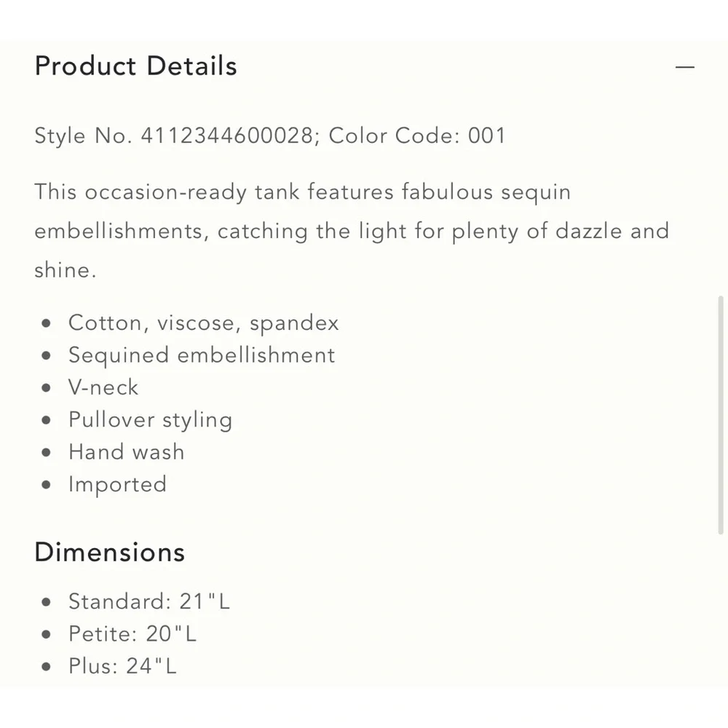
Task: Click the Product Details heading
Action: click(x=135, y=66)
